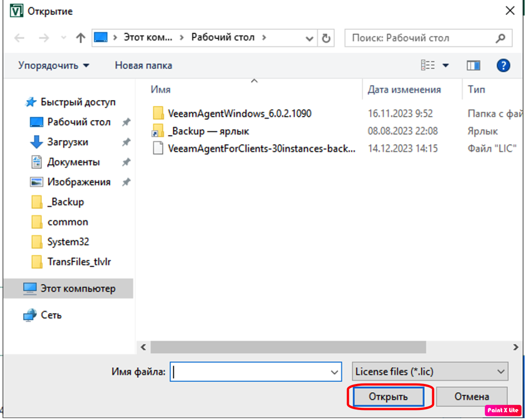The height and width of the screenshot is (420, 526).
Task: Expand chevron after Рабочий стол breadcrumb
Action: (264, 37)
